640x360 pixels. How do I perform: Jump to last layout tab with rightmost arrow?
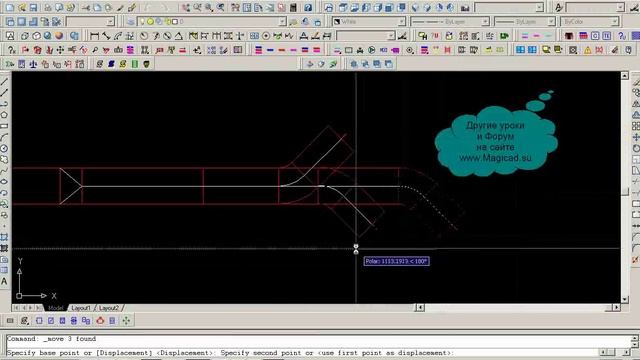[x=38, y=308]
